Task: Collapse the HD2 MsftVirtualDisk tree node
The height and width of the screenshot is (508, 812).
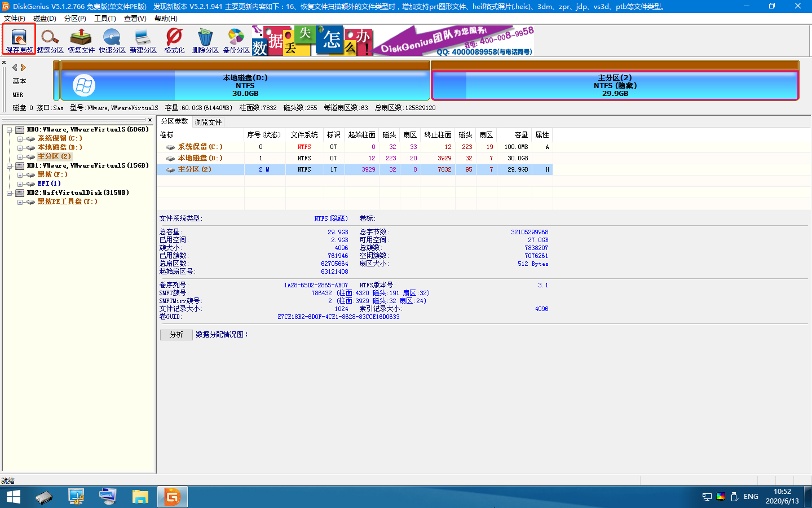Action: 10,193
